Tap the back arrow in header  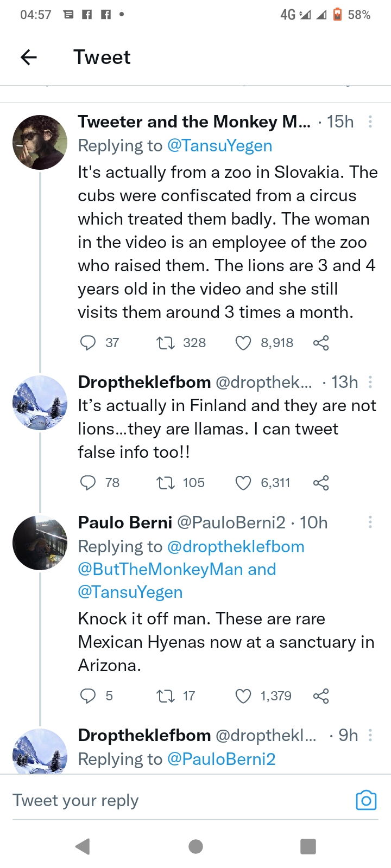[29, 57]
